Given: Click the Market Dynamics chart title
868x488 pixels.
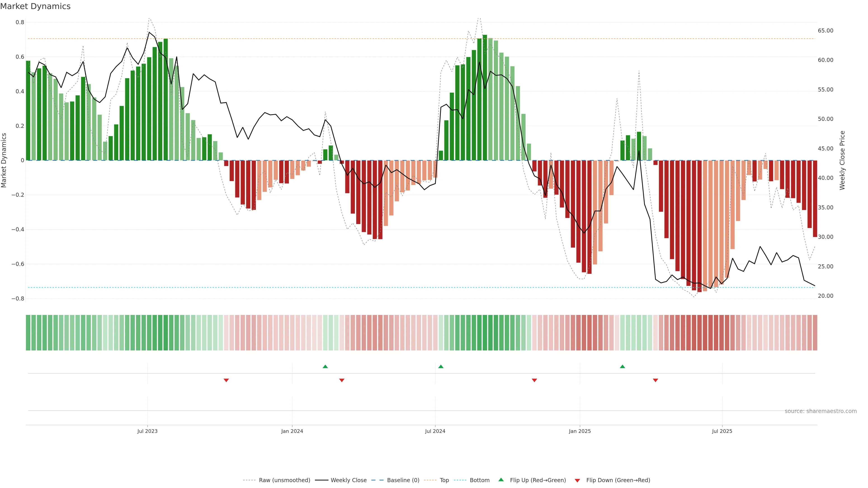Looking at the screenshot, I should click(x=35, y=6).
